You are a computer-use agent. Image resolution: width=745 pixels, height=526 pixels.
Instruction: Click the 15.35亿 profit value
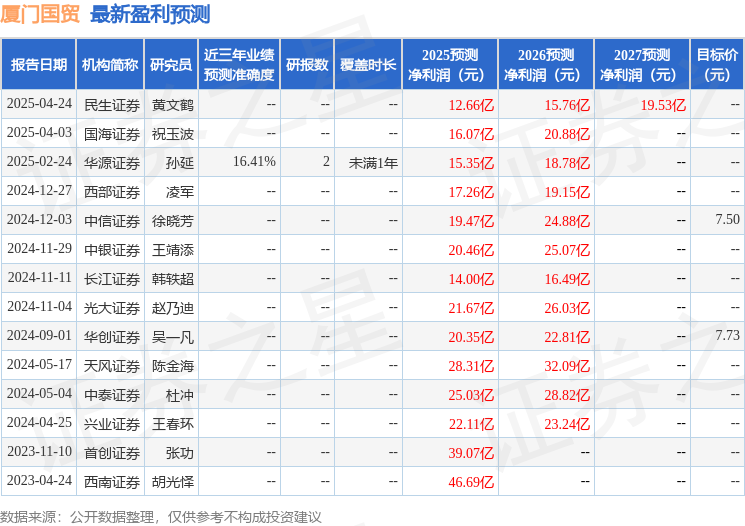pos(471,163)
